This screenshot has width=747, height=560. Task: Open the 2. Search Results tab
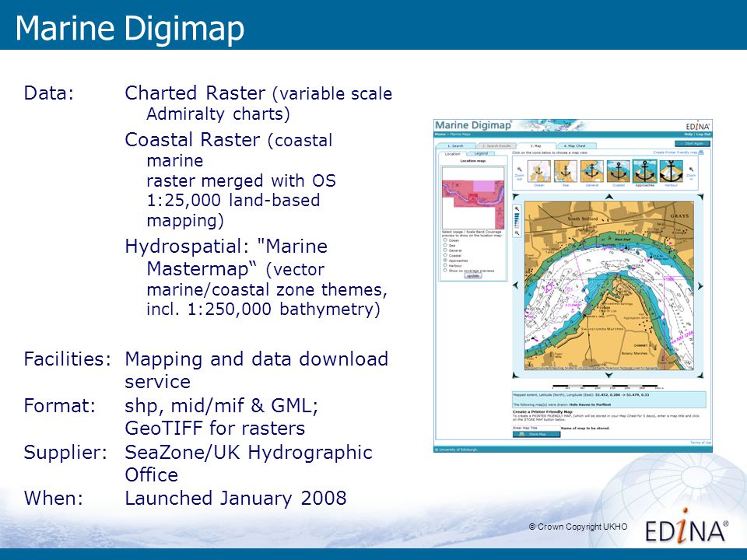[x=496, y=145]
